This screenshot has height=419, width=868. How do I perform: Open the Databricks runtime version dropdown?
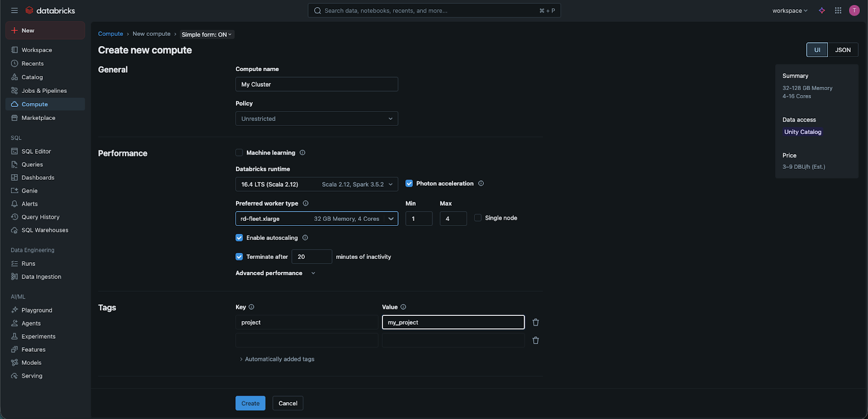pyautogui.click(x=316, y=185)
